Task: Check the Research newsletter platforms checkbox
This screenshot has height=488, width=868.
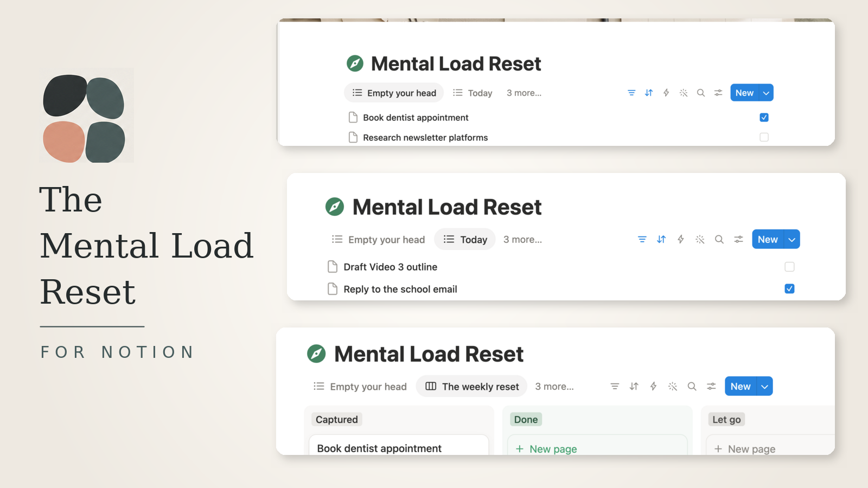Action: (764, 137)
